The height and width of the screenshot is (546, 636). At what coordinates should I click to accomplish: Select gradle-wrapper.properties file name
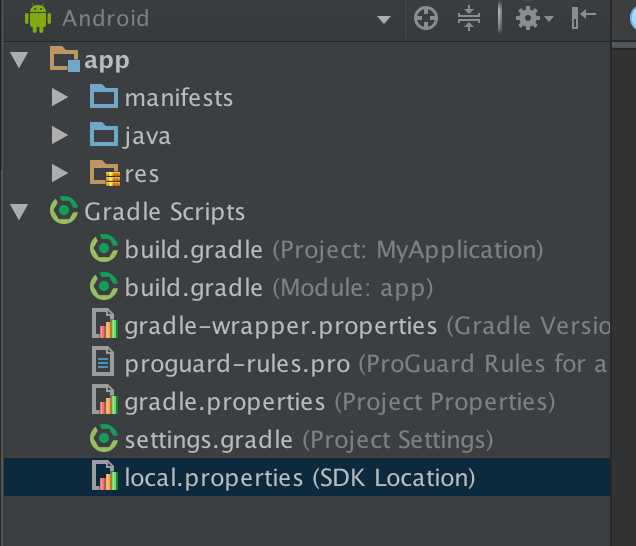coord(281,326)
